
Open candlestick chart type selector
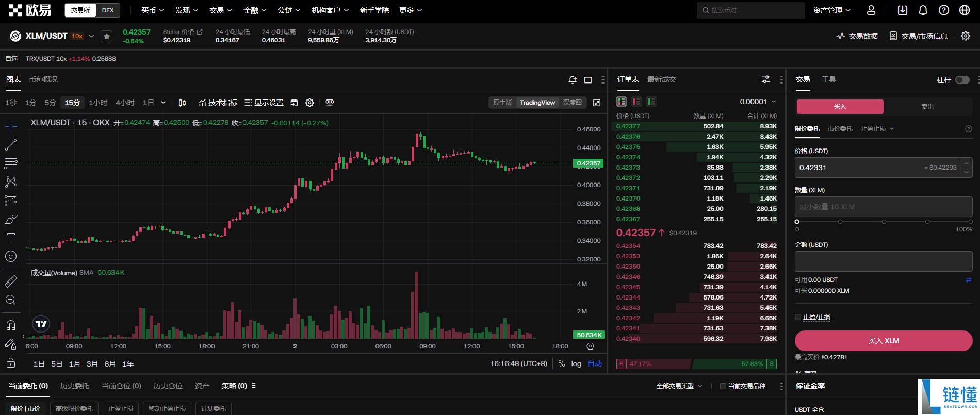182,103
